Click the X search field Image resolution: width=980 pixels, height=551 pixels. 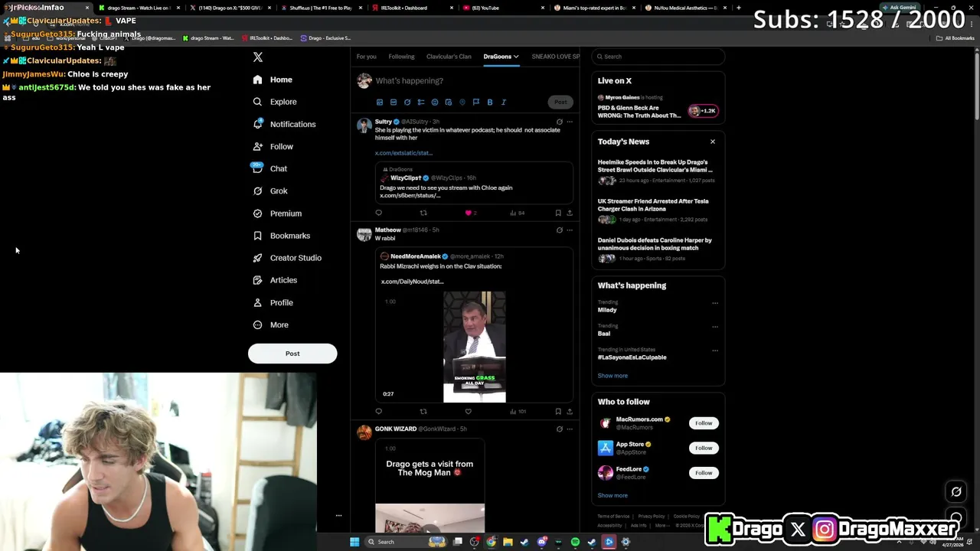pyautogui.click(x=659, y=57)
